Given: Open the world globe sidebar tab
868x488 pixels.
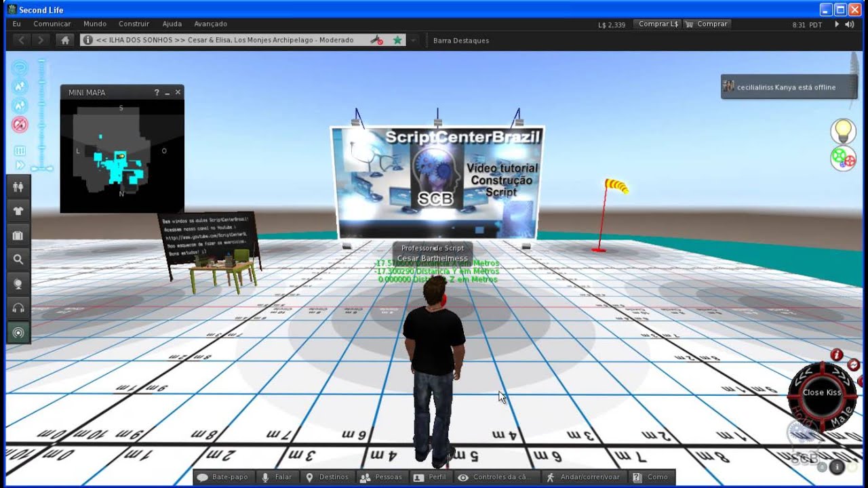Looking at the screenshot, I should (x=18, y=284).
